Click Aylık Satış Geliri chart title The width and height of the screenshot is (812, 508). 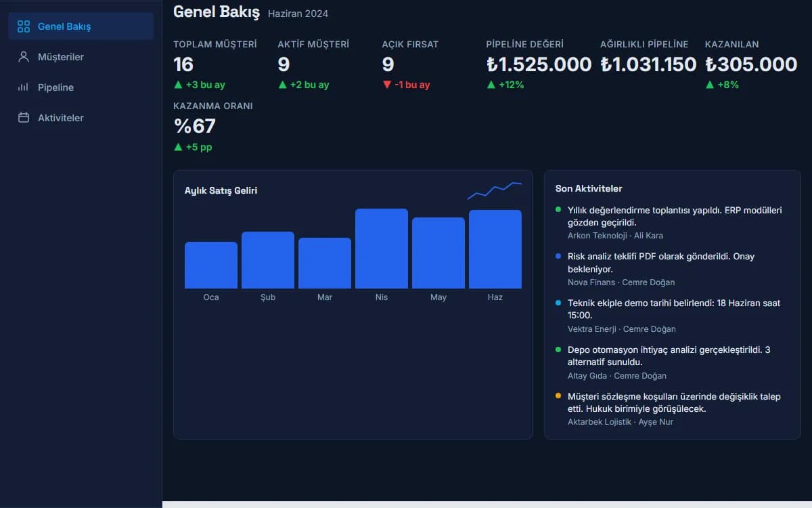click(x=221, y=191)
